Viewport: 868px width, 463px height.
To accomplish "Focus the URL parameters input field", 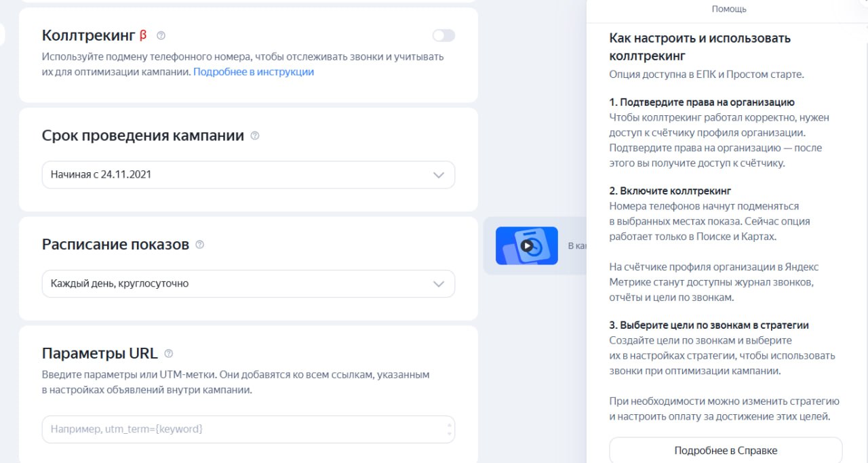I will tap(248, 429).
